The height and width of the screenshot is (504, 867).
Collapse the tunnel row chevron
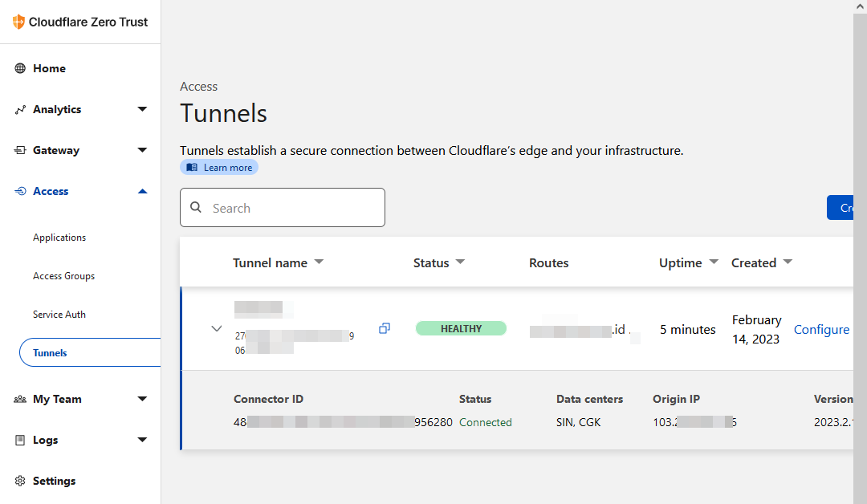click(217, 329)
